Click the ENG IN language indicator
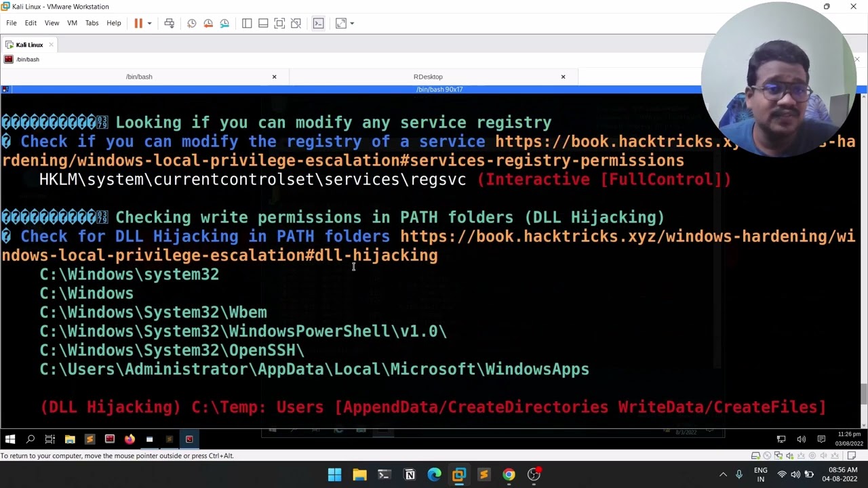Viewport: 868px width, 488px height. tap(761, 474)
